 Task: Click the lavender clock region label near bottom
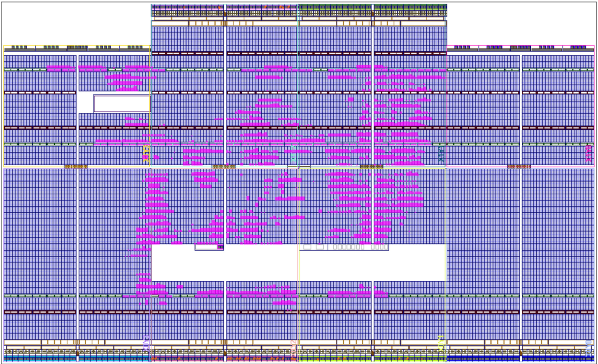146,343
